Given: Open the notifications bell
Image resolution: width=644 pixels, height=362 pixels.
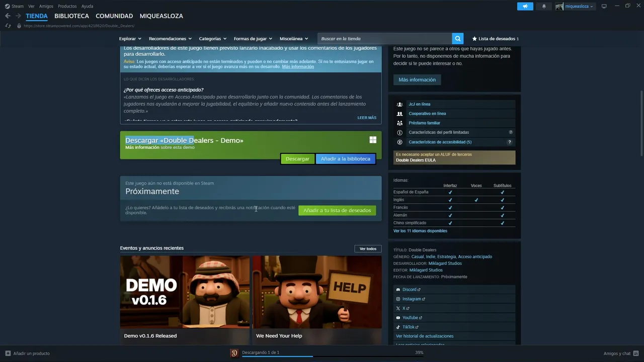Looking at the screenshot, I should tap(544, 6).
